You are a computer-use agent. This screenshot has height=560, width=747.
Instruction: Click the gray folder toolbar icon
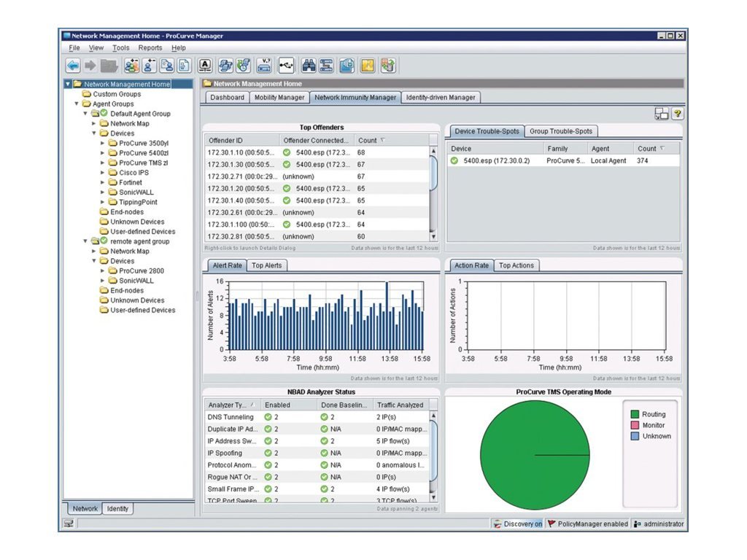click(109, 66)
